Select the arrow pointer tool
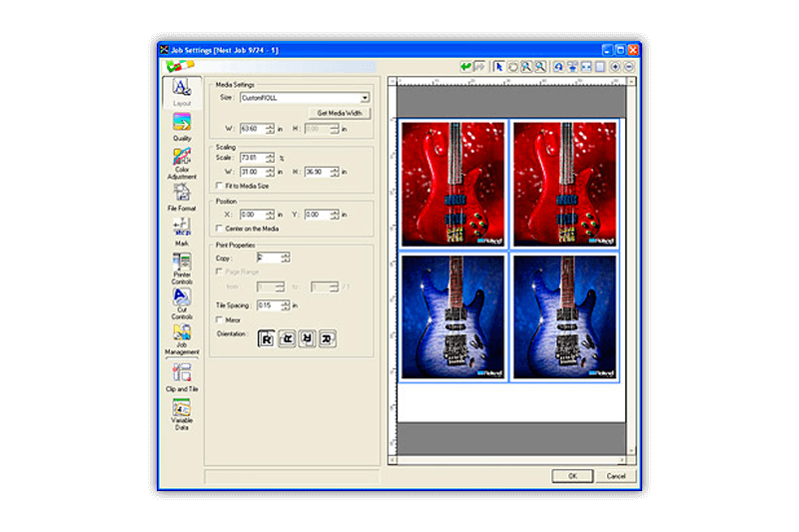The height and width of the screenshot is (532, 799). tap(499, 67)
